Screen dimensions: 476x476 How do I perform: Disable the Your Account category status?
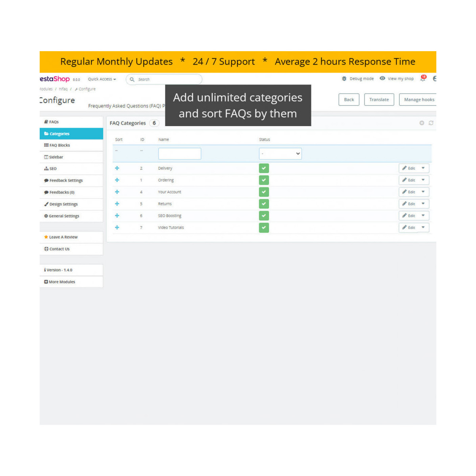[x=264, y=192]
